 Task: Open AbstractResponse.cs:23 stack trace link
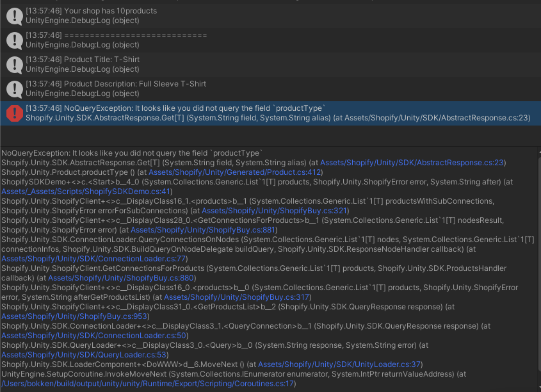412,163
